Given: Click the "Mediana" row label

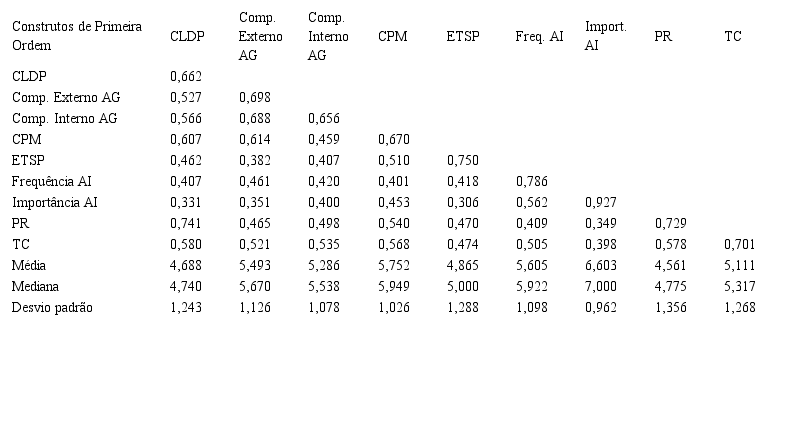Looking at the screenshot, I should (36, 286).
